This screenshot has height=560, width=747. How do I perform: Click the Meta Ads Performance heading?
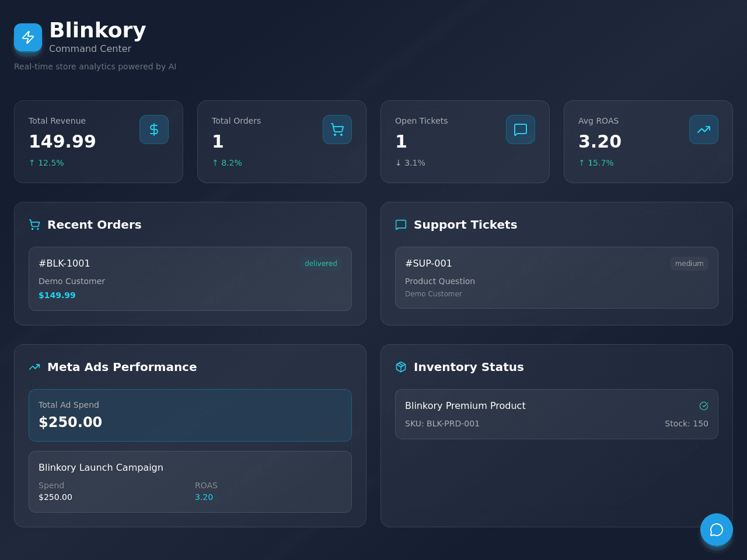(x=122, y=367)
